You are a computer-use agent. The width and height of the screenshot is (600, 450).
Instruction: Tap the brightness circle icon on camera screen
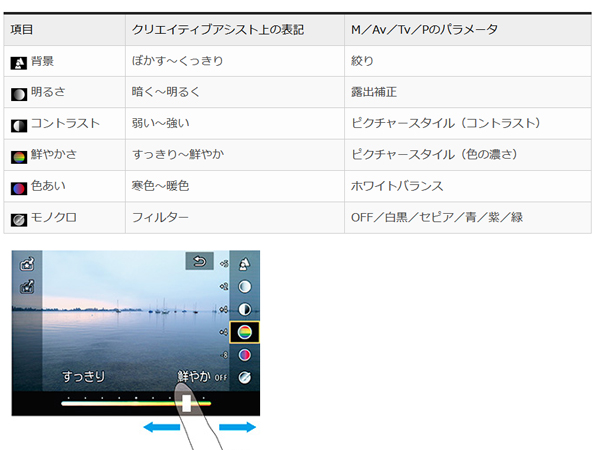click(x=245, y=287)
